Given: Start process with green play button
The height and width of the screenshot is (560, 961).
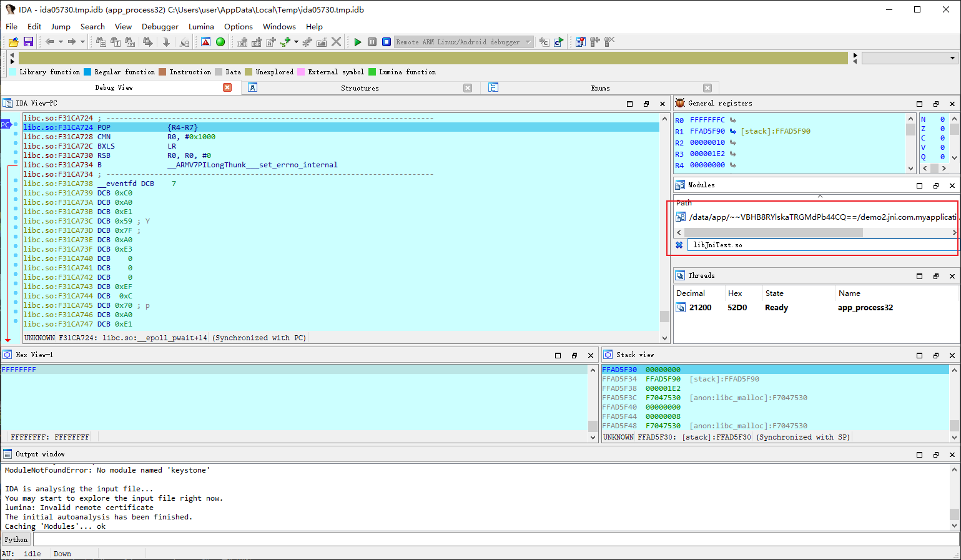Looking at the screenshot, I should tap(358, 42).
